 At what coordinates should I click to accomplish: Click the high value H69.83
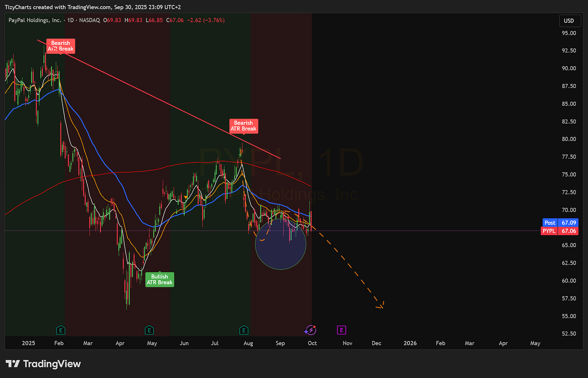coord(134,20)
